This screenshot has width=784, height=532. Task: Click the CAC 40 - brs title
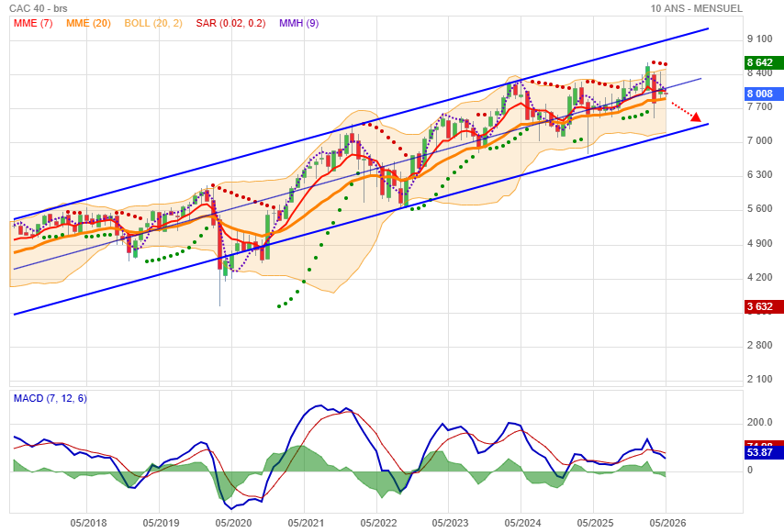click(39, 8)
